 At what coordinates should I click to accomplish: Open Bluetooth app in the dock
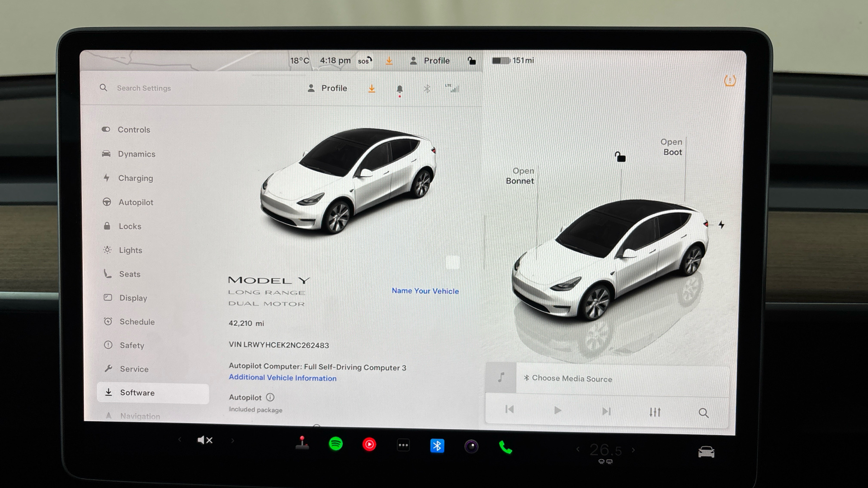437,446
